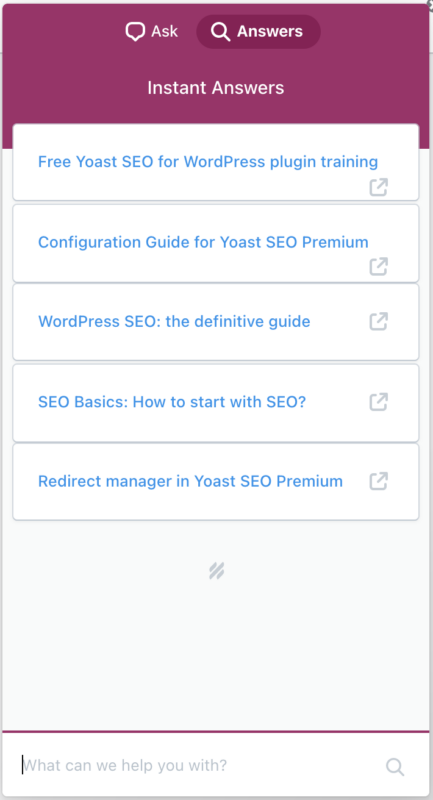
Task: Click external link icon next to SEO Basics
Action: [378, 402]
